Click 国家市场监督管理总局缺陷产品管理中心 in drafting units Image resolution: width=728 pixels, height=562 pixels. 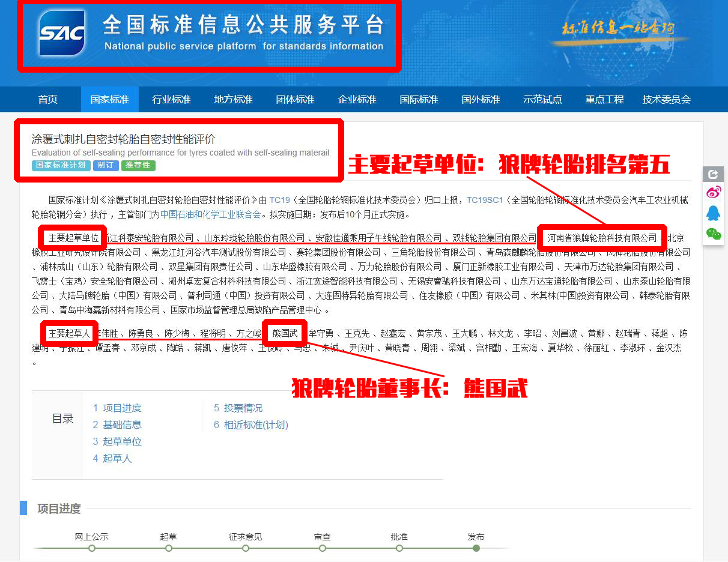pos(247,310)
